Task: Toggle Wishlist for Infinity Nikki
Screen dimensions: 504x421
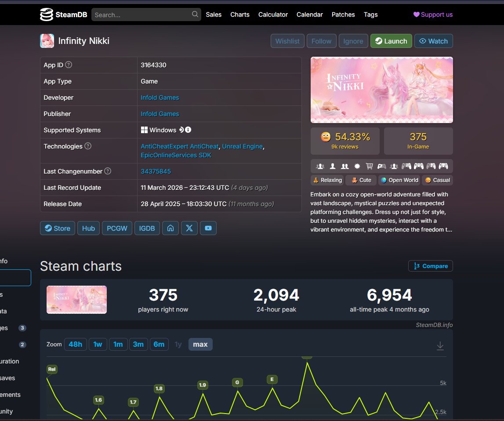Action: [x=287, y=41]
